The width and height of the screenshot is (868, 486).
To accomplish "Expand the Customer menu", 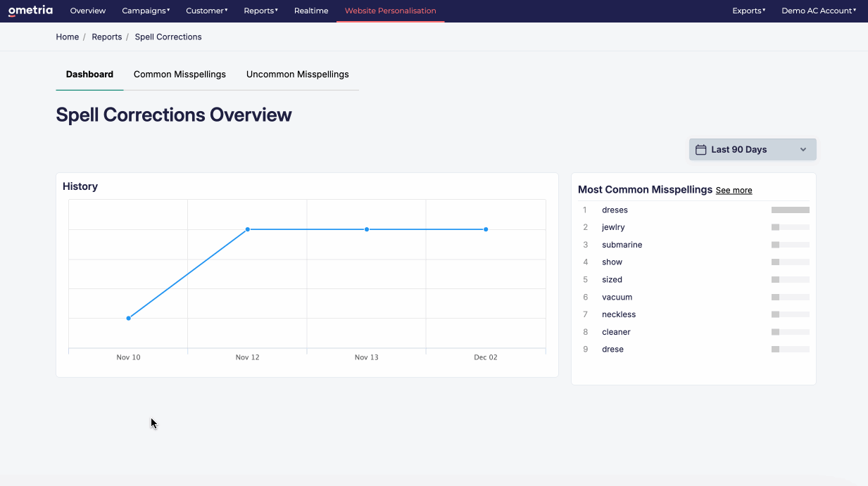I will pos(206,11).
